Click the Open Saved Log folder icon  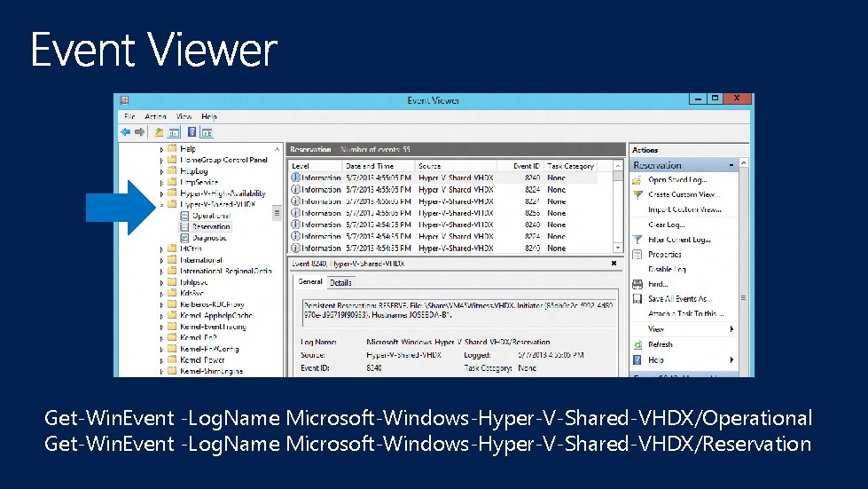[637, 179]
